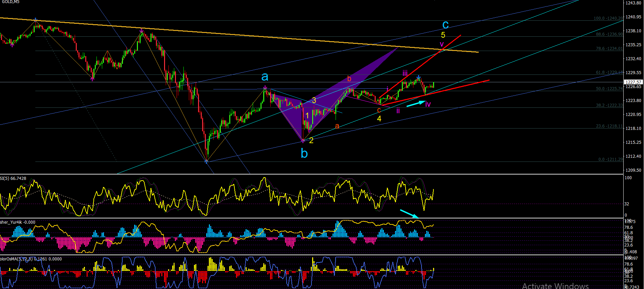This screenshot has width=644, height=289.
Task: Click the 1240.95 price axis label
Action: [x=633, y=17]
